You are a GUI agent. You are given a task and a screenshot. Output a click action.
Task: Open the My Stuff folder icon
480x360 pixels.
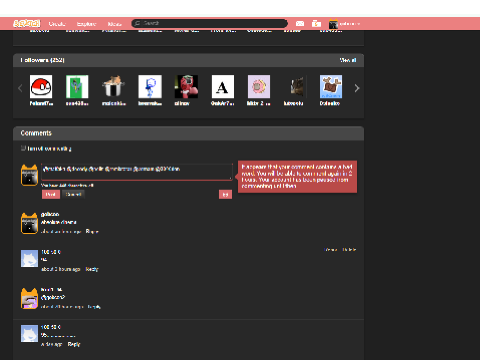[316, 24]
